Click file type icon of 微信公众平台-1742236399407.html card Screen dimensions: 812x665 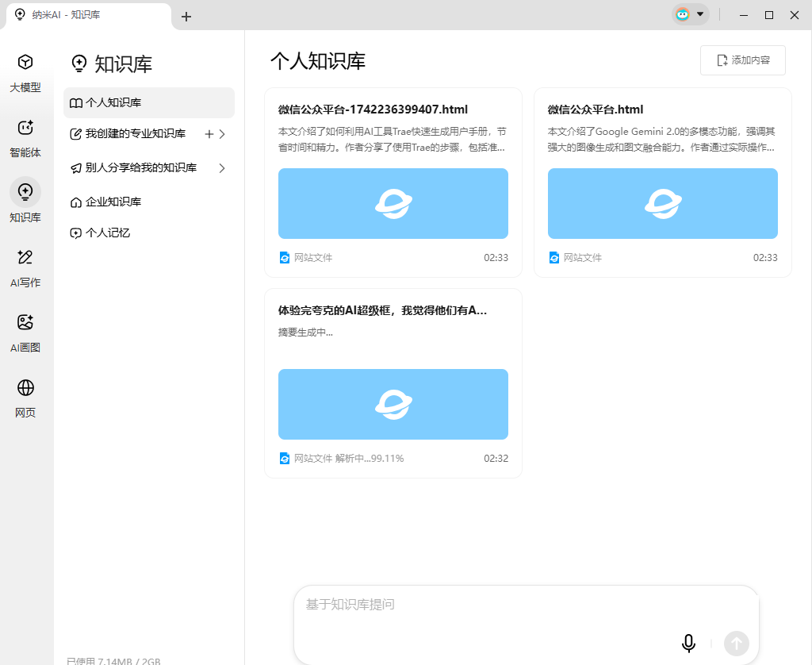[x=285, y=258]
